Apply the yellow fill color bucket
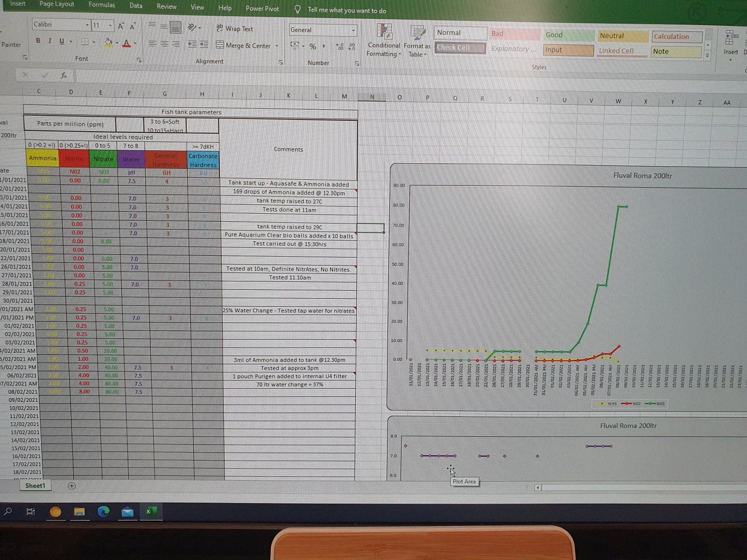 pos(108,42)
